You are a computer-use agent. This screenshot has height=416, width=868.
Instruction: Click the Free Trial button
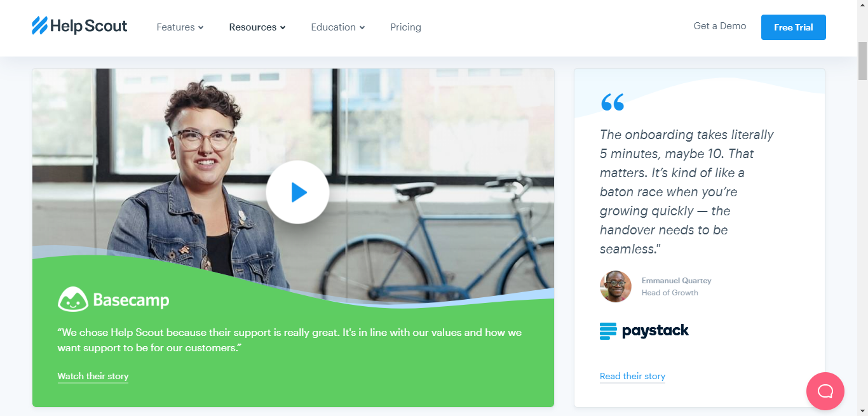793,27
